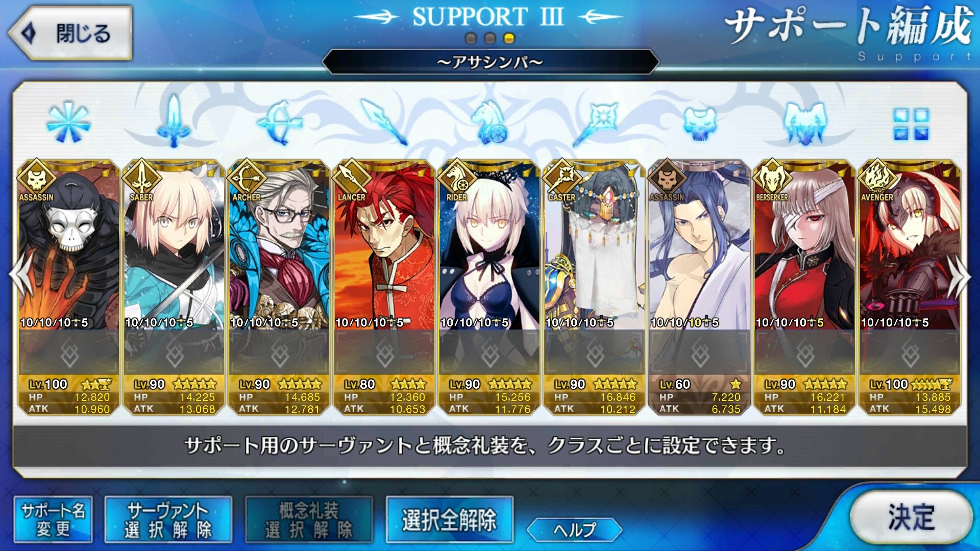Click the 閉じる close button
This screenshot has width=980, height=551.
coord(70,33)
